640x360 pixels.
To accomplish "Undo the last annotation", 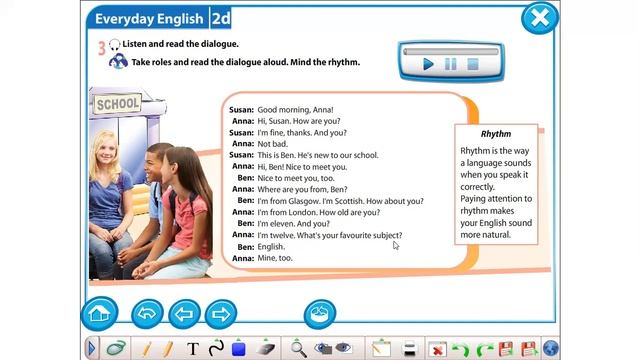I will [x=461, y=350].
